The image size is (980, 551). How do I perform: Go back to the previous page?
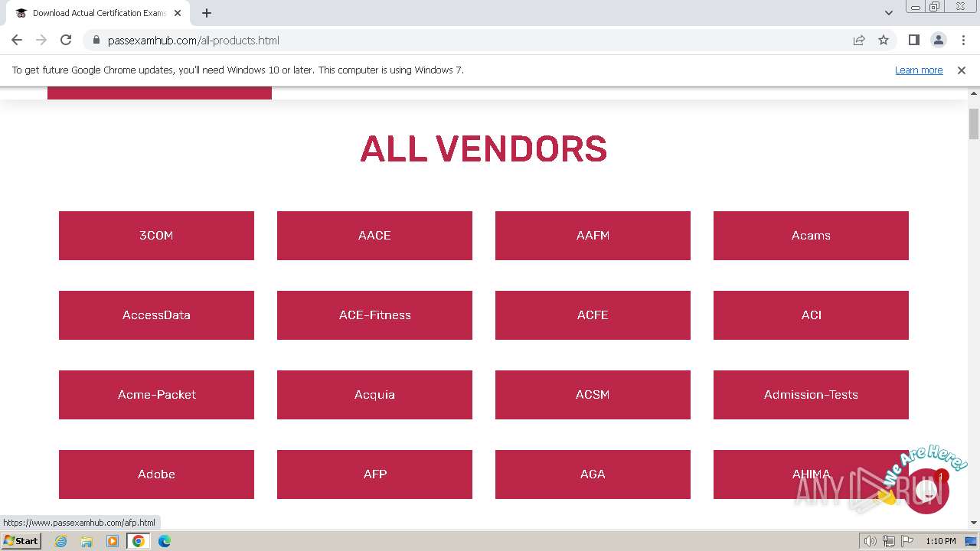point(17,40)
